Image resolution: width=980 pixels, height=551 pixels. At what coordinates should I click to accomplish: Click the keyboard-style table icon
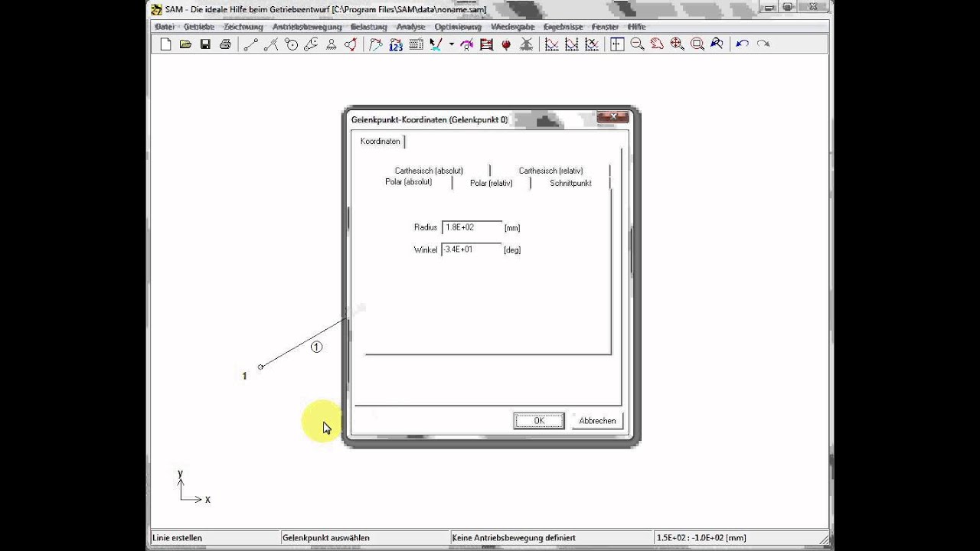[416, 44]
